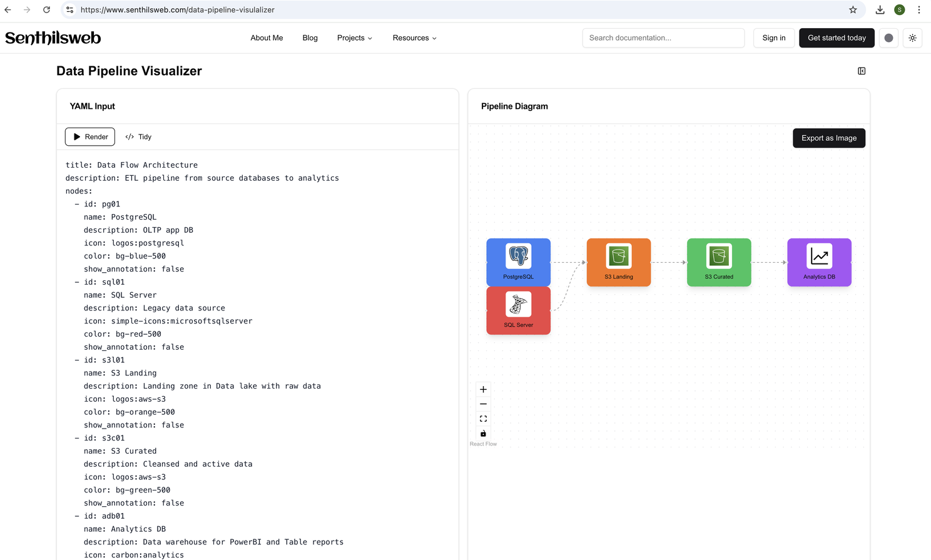Select the SQL Server node
Viewport: 931px width, 560px height.
518,310
